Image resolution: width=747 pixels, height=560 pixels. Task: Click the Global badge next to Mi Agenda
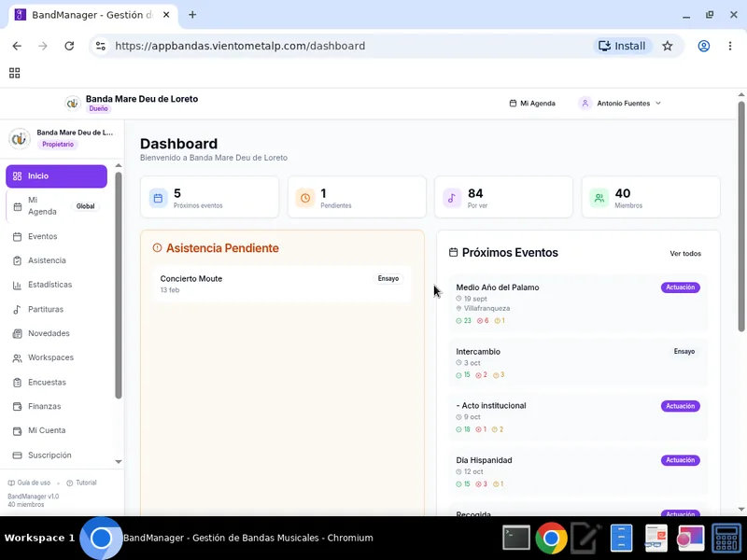[85, 206]
